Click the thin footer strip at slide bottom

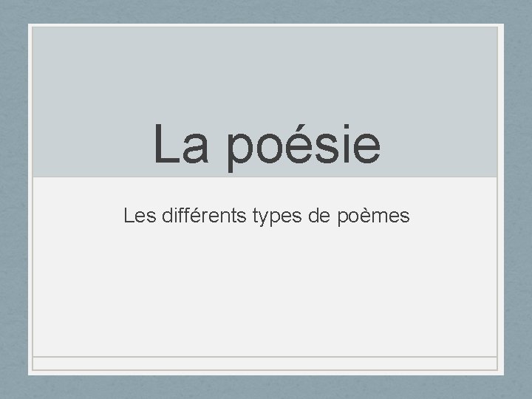click(266, 363)
